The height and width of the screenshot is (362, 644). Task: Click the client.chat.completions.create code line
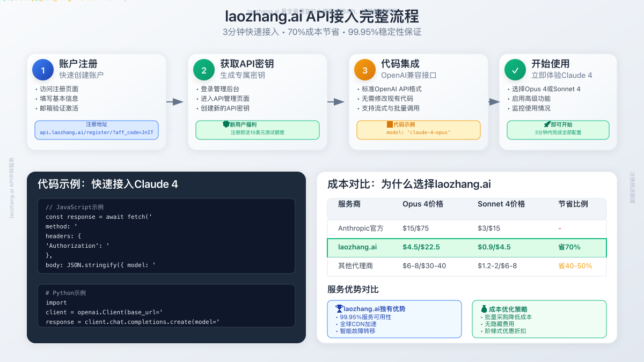point(133,322)
